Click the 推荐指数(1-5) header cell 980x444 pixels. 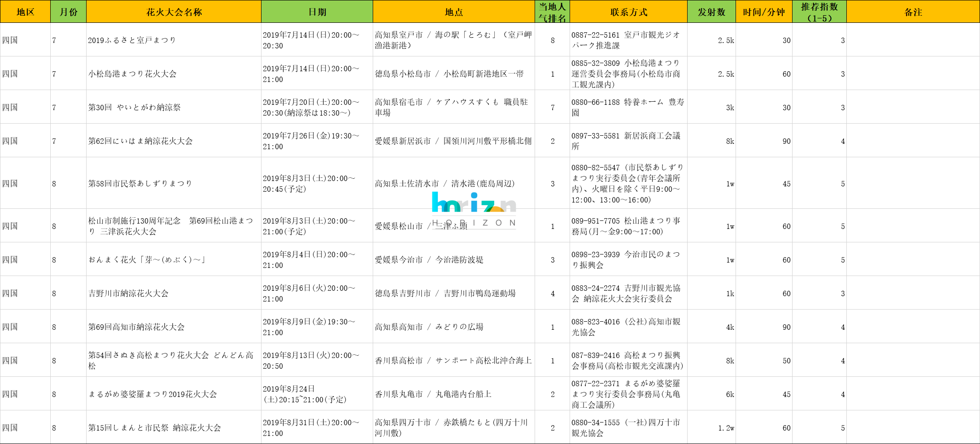[x=819, y=12]
